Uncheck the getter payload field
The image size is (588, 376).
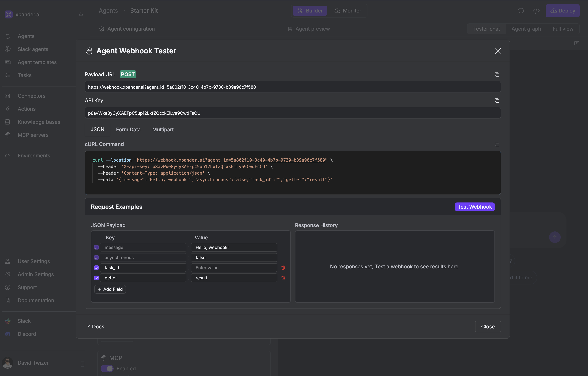tap(96, 278)
